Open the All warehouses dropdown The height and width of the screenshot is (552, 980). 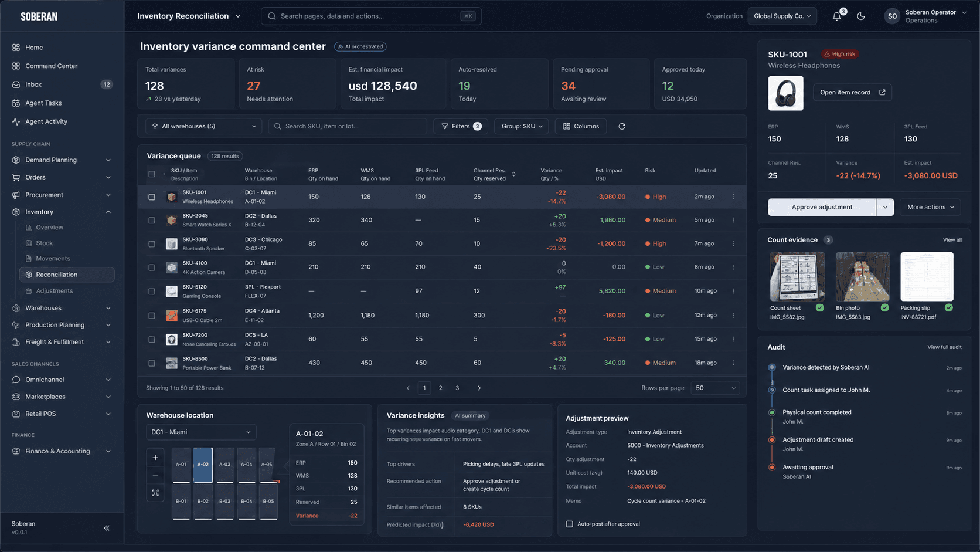click(204, 126)
